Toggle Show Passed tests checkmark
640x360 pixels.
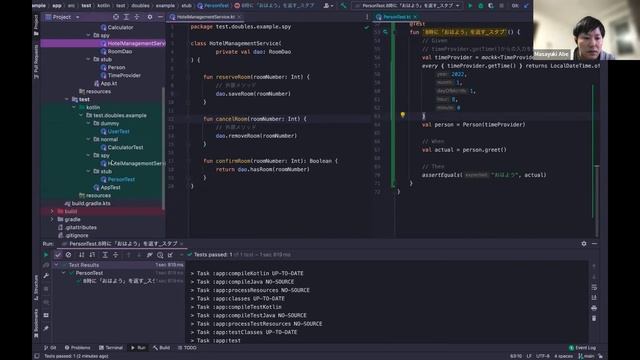58,255
